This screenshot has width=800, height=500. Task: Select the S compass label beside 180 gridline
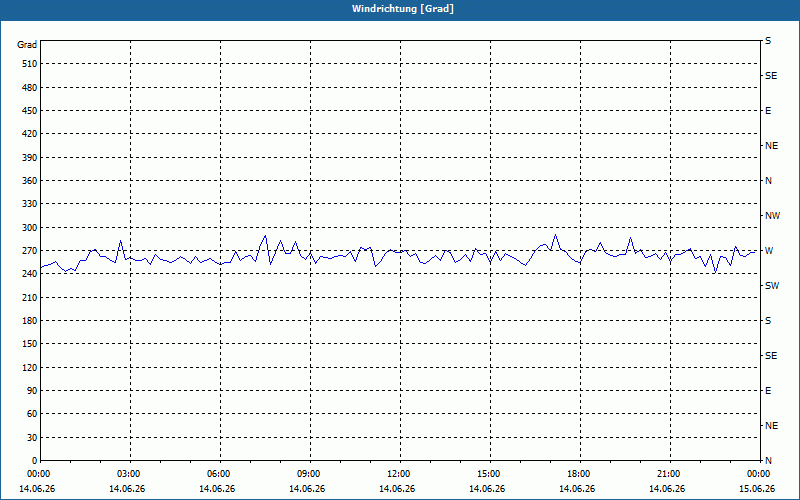point(768,321)
